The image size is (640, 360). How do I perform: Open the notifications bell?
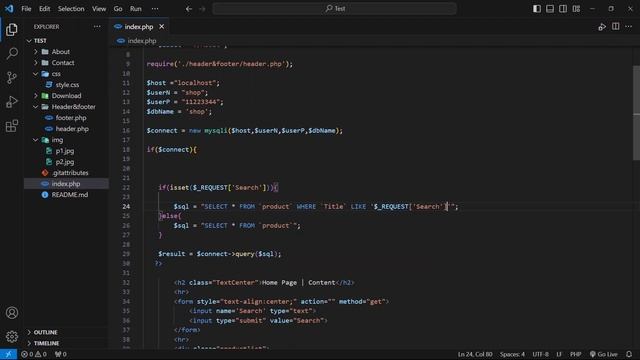click(x=629, y=354)
